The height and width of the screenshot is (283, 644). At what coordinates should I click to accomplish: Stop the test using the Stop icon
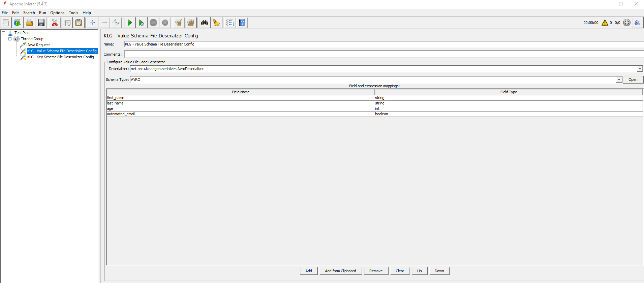(x=153, y=23)
